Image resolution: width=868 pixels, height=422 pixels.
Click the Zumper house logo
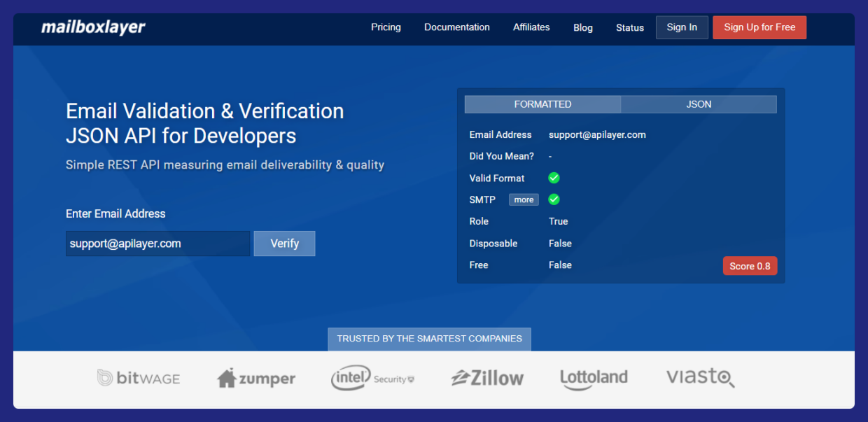pos(256,379)
